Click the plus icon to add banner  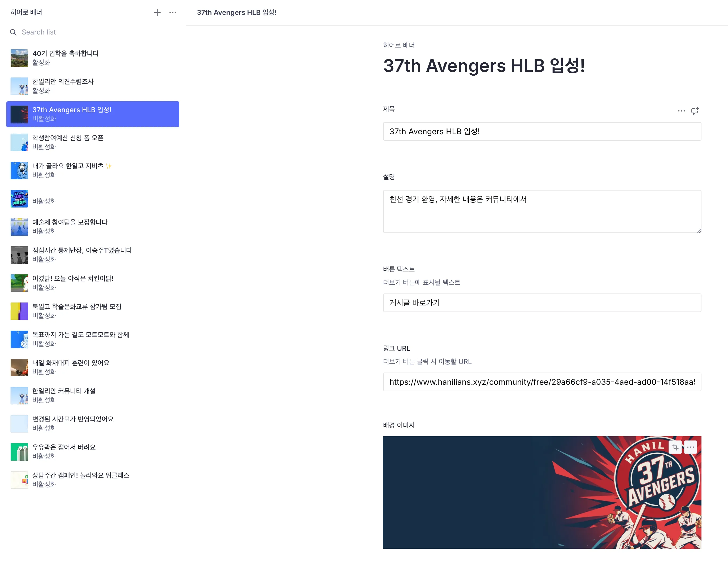pyautogui.click(x=157, y=13)
